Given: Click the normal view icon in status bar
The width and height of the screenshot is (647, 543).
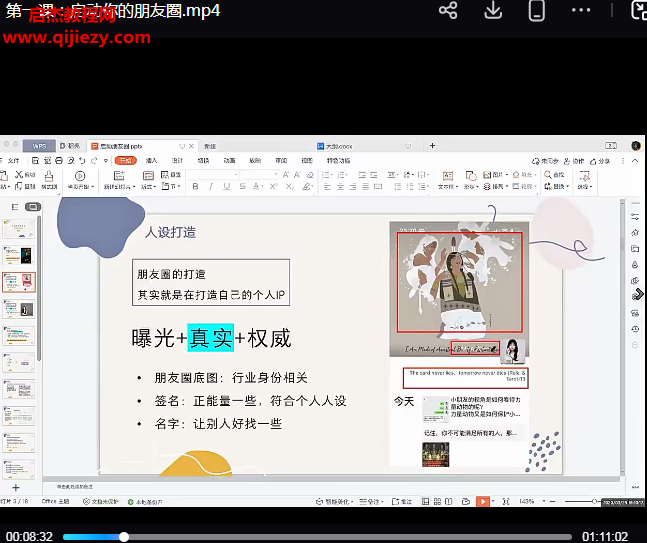Looking at the screenshot, I should (x=425, y=501).
